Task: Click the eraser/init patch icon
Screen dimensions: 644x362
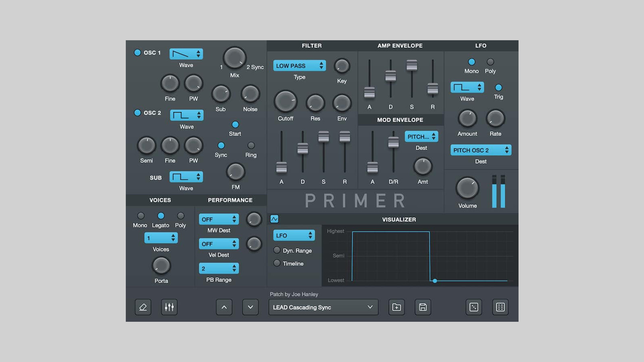Action: pos(143,307)
